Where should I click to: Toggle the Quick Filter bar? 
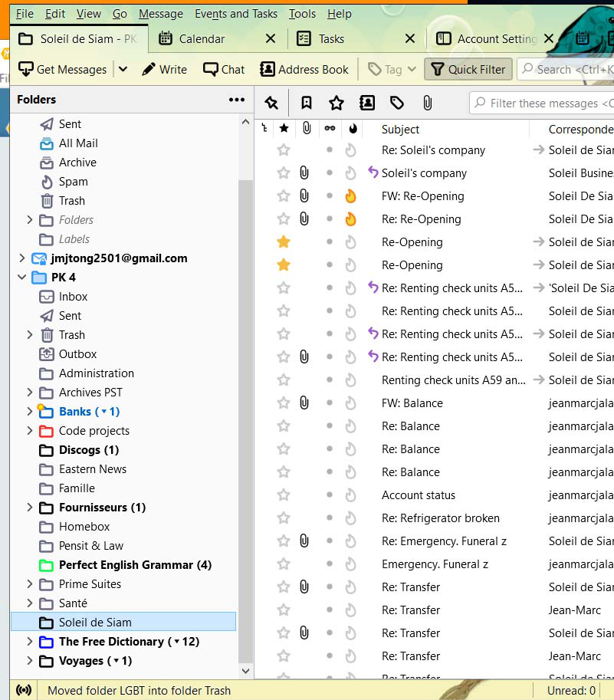pos(468,69)
